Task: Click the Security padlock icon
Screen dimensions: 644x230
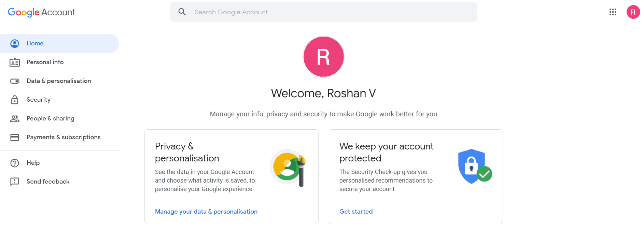Action: point(15,100)
